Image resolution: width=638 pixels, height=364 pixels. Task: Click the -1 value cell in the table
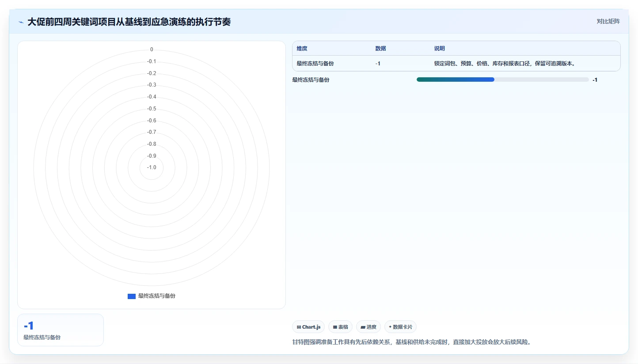(378, 64)
